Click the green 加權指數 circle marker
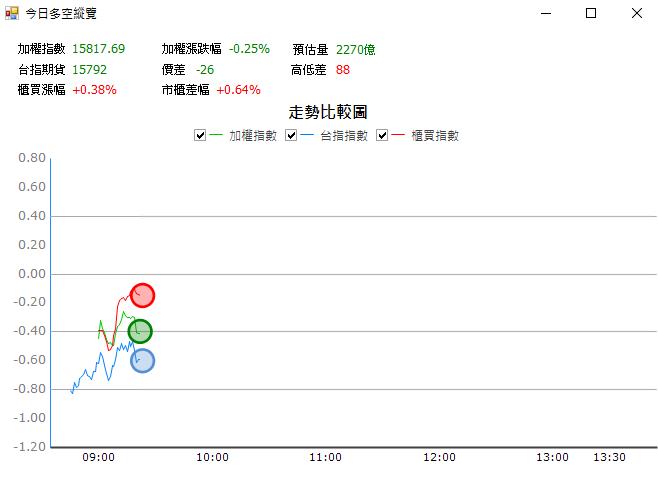Image resolution: width=658 pixels, height=479 pixels. 140,331
